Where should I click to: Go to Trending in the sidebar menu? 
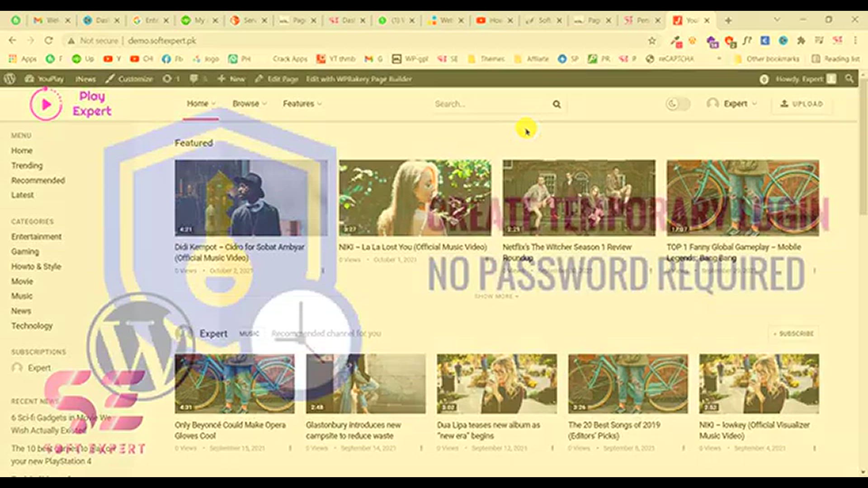point(27,165)
